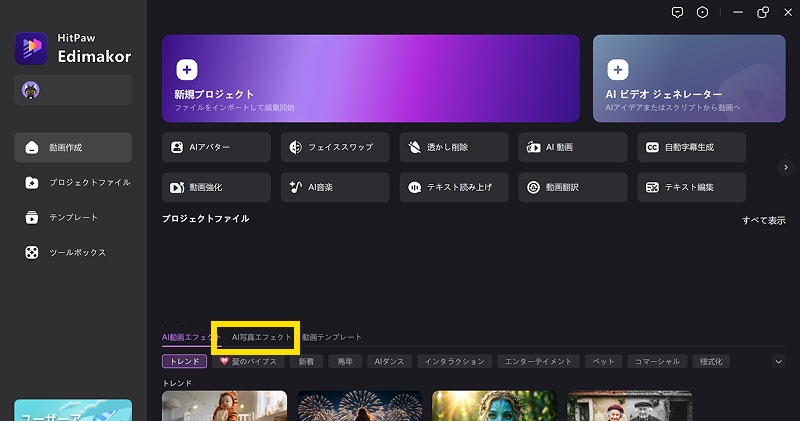Select the 馬年 filter chip
Image resolution: width=800 pixels, height=421 pixels.
click(345, 361)
